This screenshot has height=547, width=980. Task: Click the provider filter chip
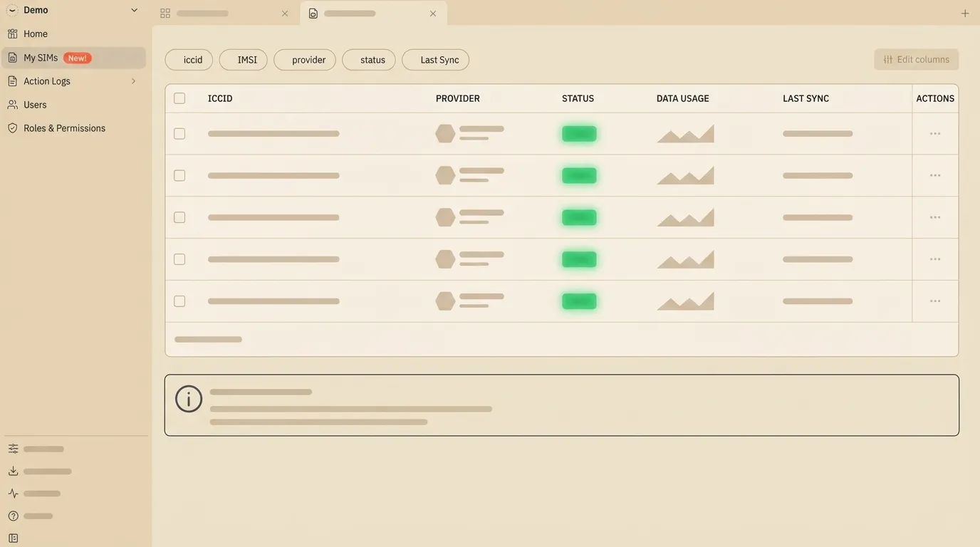tap(304, 60)
